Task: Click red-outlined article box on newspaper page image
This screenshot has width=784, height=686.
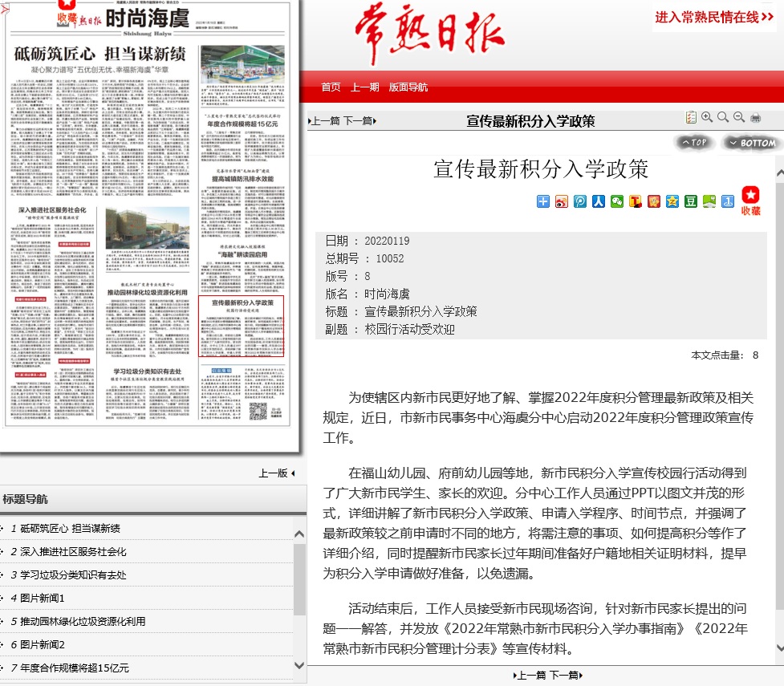Action: point(241,326)
